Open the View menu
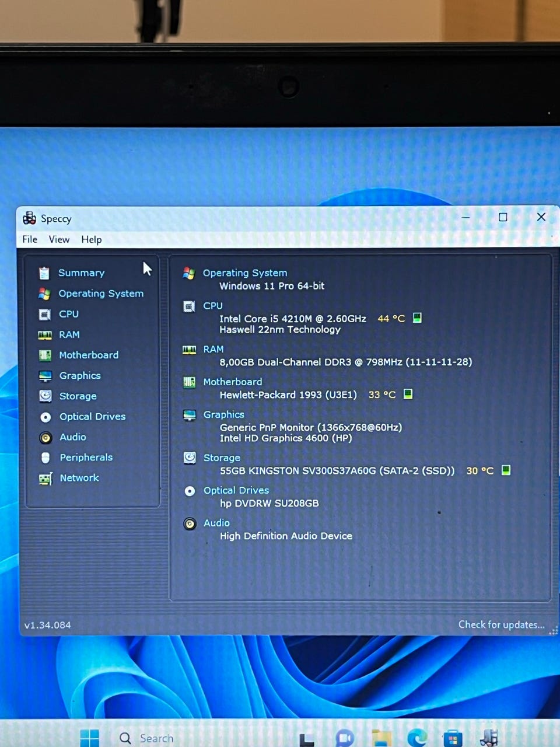560x747 pixels. (x=59, y=239)
